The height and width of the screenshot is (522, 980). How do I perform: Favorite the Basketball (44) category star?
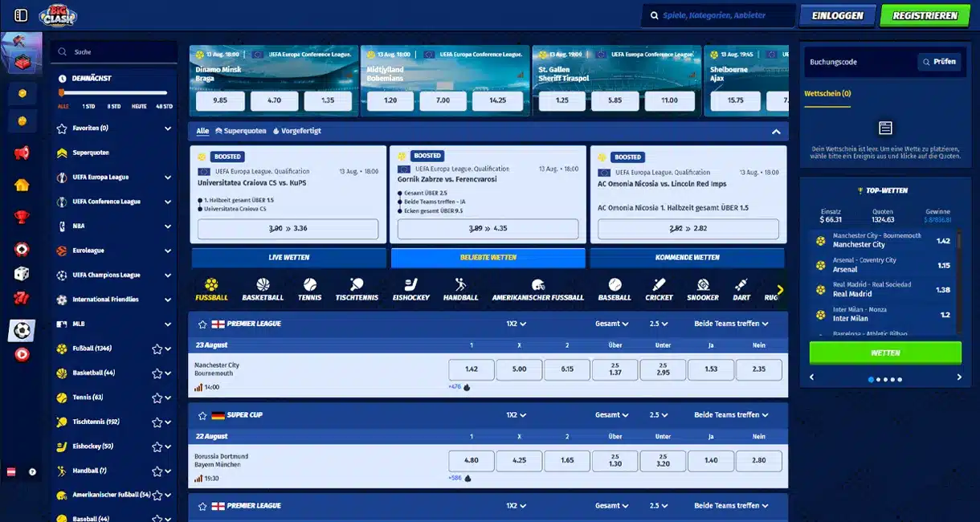tap(157, 373)
